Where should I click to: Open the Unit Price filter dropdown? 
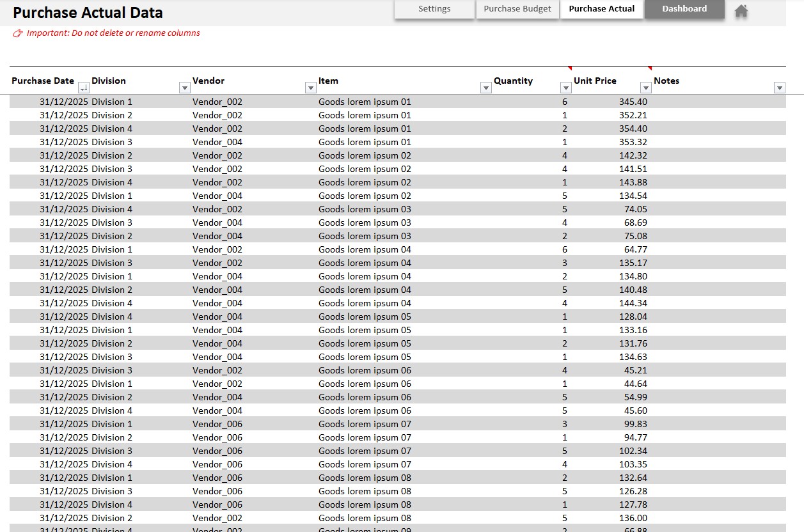tap(645, 88)
